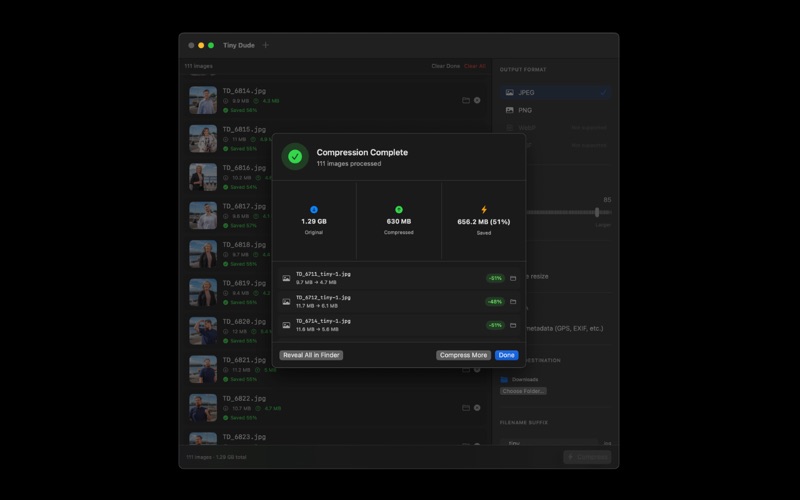Show TD_6814.jpg in folder icon

click(x=466, y=100)
